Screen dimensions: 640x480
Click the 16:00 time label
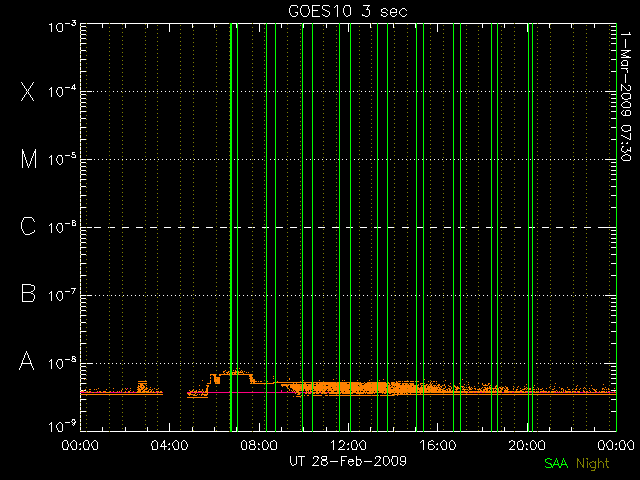[x=438, y=445]
